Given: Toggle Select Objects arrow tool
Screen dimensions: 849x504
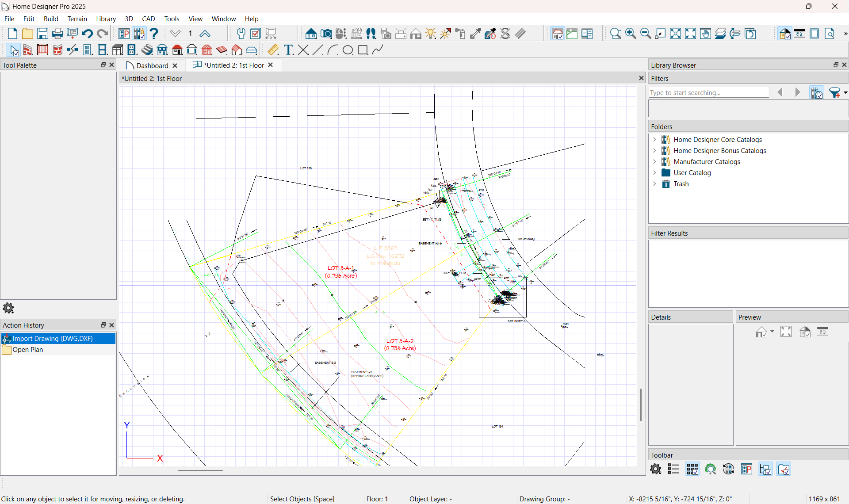Looking at the screenshot, I should coord(14,50).
